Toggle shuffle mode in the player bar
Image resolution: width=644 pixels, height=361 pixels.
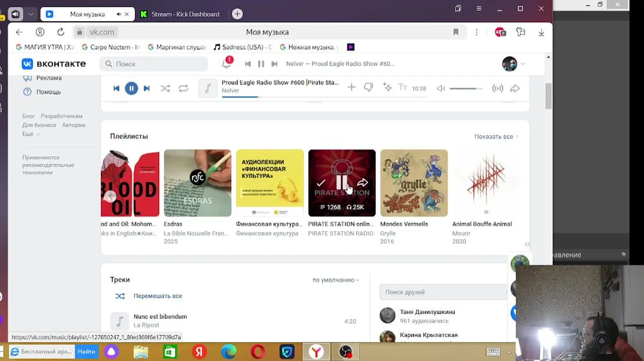point(165,88)
